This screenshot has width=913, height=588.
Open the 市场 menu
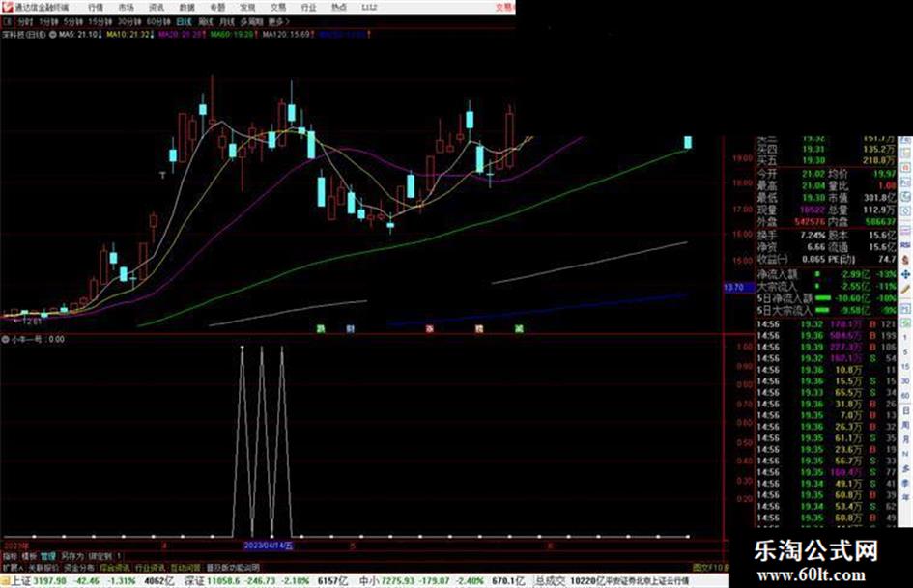pos(126,7)
